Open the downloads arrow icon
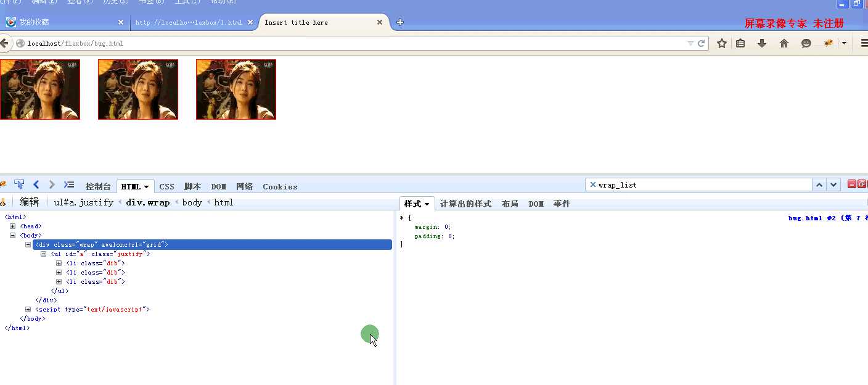This screenshot has width=868, height=385. [762, 43]
